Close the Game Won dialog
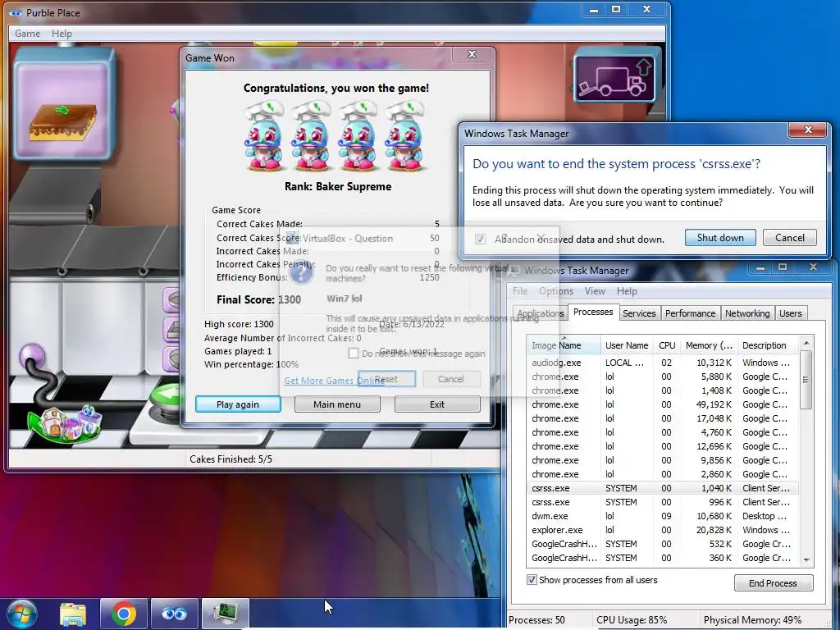 click(x=472, y=54)
